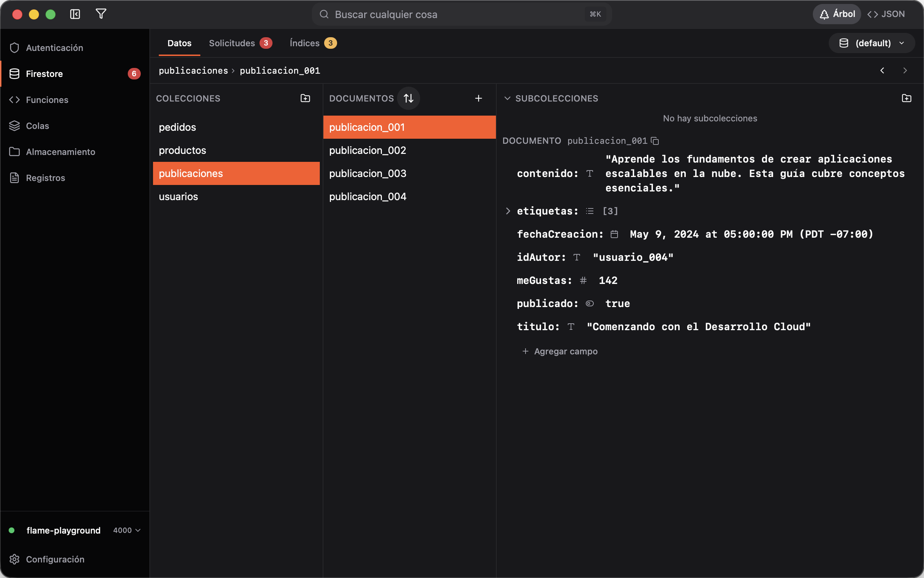Switch to Árbol tree view
The image size is (924, 578).
tap(837, 14)
